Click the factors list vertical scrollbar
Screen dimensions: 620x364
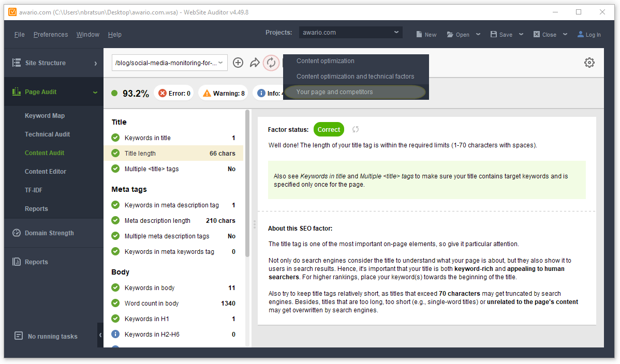pos(247,184)
